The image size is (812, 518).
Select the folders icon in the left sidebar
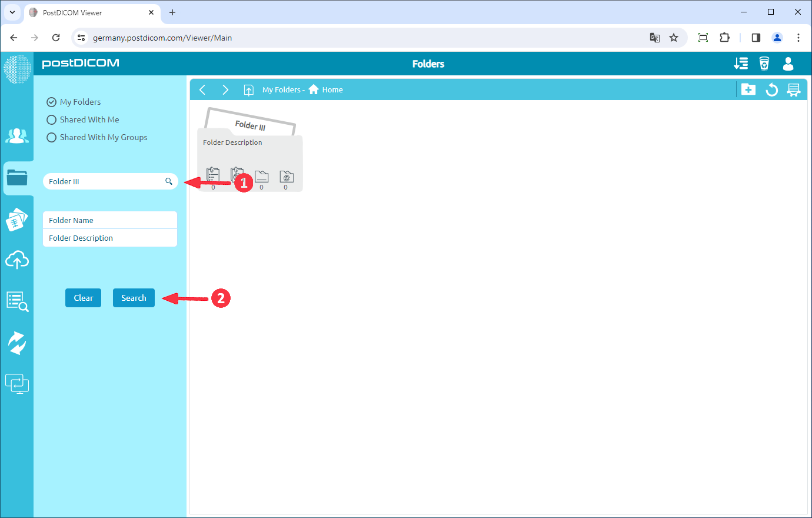[x=17, y=178]
